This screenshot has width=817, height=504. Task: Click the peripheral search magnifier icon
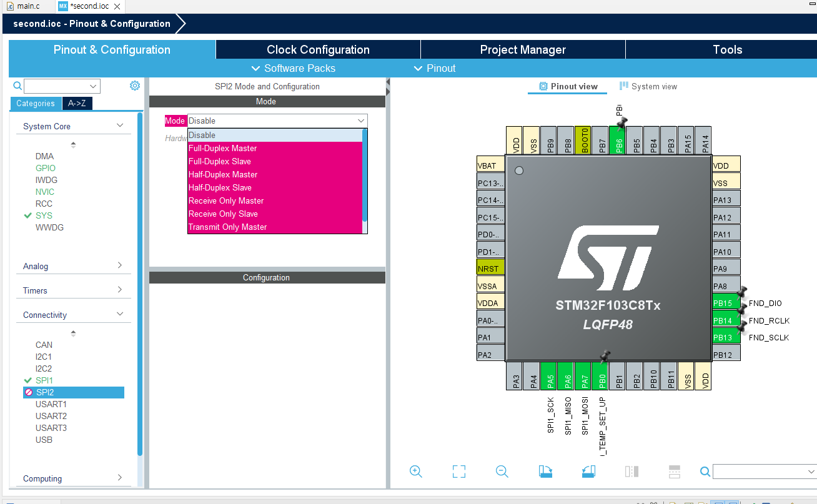coord(18,86)
